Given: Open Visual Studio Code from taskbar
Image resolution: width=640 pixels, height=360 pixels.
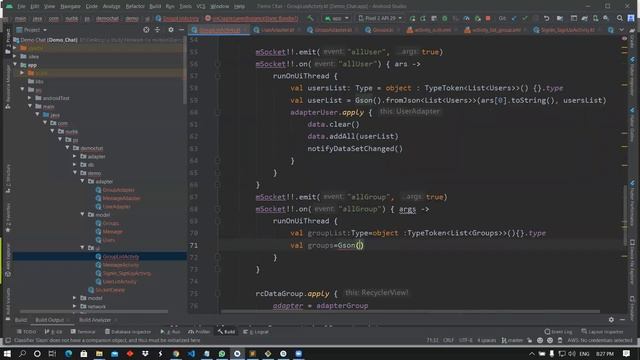Looking at the screenshot, I should 191,353.
